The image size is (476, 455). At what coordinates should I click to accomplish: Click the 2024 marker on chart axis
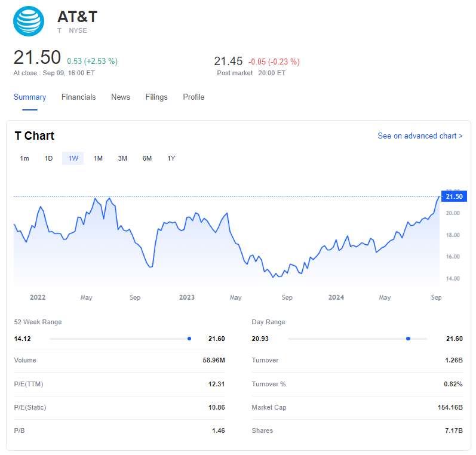point(336,297)
